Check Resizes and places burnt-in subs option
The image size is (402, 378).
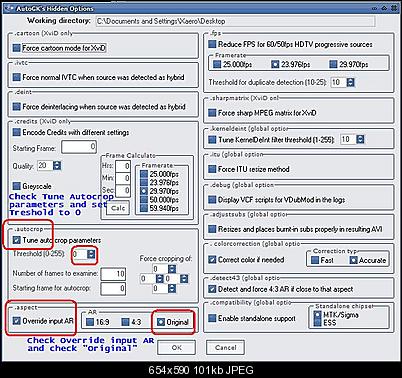(212, 229)
